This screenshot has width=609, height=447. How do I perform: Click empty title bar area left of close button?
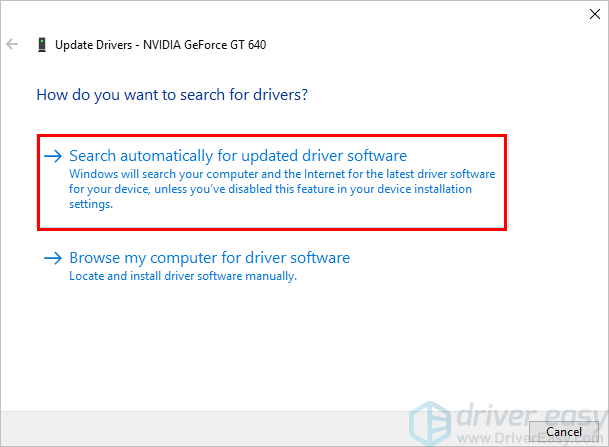[x=400, y=13]
